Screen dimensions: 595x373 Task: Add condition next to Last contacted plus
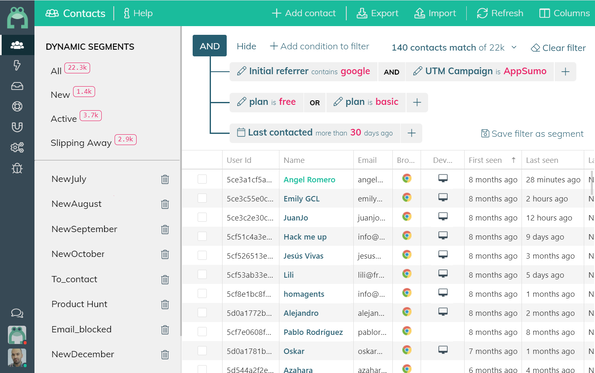coord(411,133)
